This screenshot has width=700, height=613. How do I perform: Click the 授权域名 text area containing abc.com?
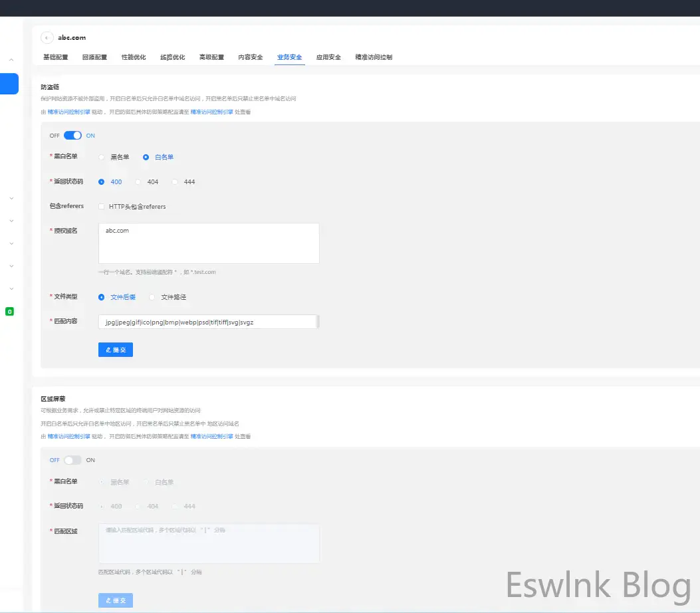tap(209, 243)
